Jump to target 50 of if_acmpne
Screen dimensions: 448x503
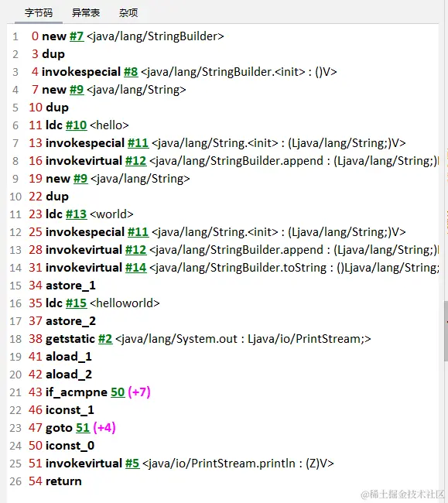click(118, 392)
